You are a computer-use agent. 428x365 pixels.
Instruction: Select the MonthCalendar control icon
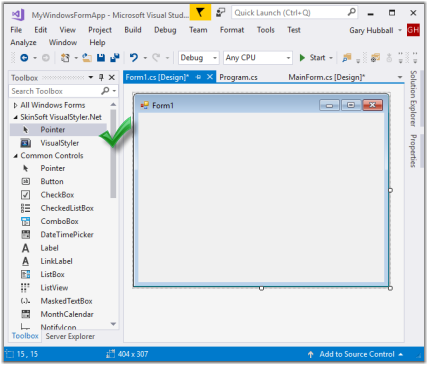(x=26, y=314)
